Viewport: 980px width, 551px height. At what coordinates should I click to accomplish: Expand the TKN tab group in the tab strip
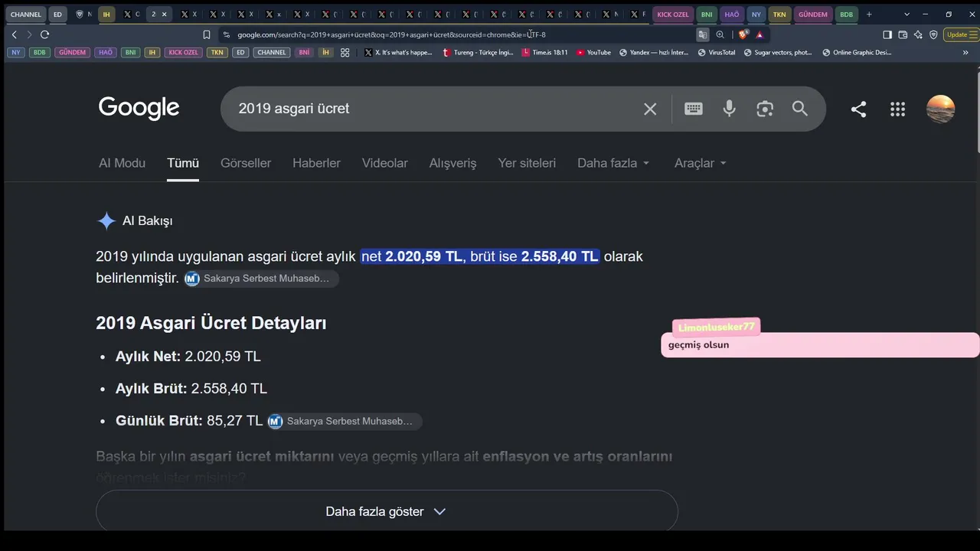click(779, 15)
